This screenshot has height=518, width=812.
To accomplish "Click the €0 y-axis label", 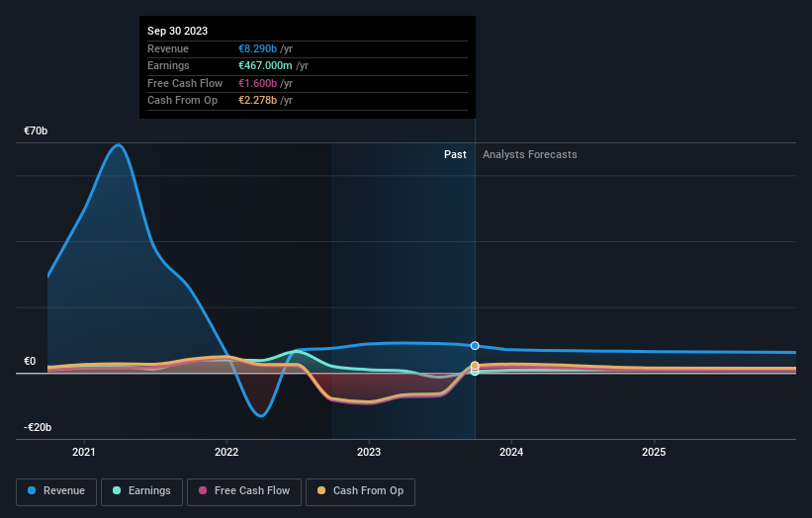I will click(x=30, y=361).
